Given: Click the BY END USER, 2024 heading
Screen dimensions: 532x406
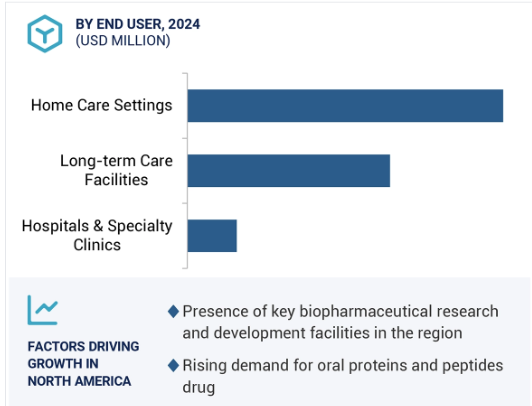Looking at the screenshot, I should click(x=137, y=24).
